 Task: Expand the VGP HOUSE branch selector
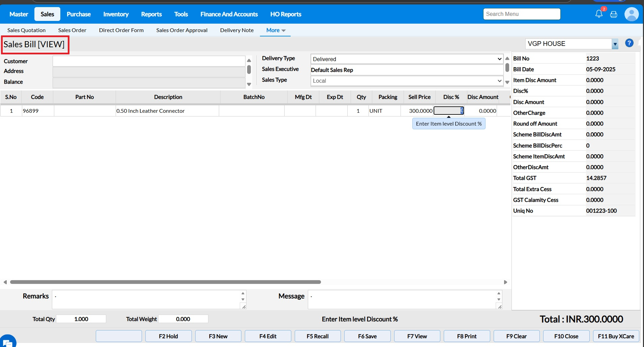tap(615, 44)
